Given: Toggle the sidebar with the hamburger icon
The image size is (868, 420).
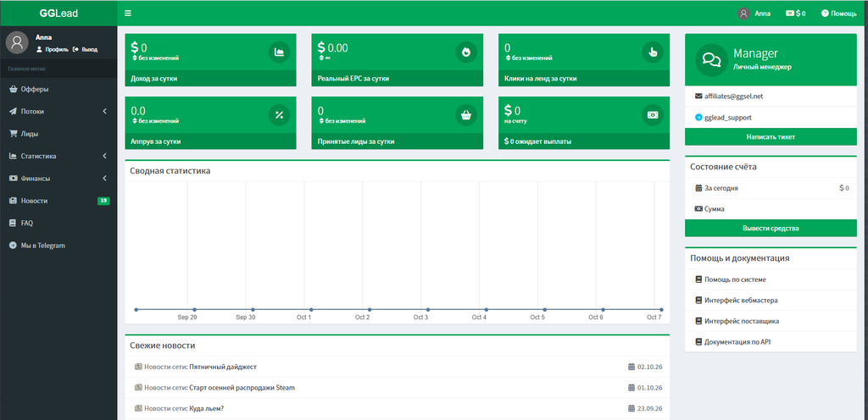Looking at the screenshot, I should click(128, 14).
